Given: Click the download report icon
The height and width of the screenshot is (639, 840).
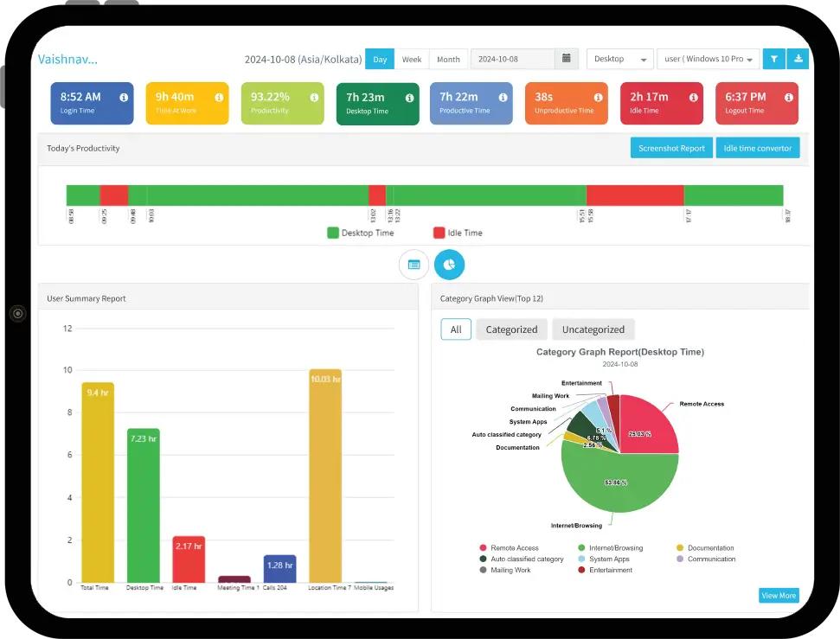Looking at the screenshot, I should pos(798,58).
